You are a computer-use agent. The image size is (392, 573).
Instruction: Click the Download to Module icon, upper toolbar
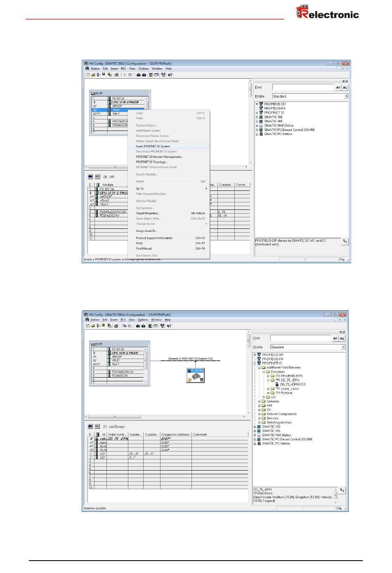[138, 75]
